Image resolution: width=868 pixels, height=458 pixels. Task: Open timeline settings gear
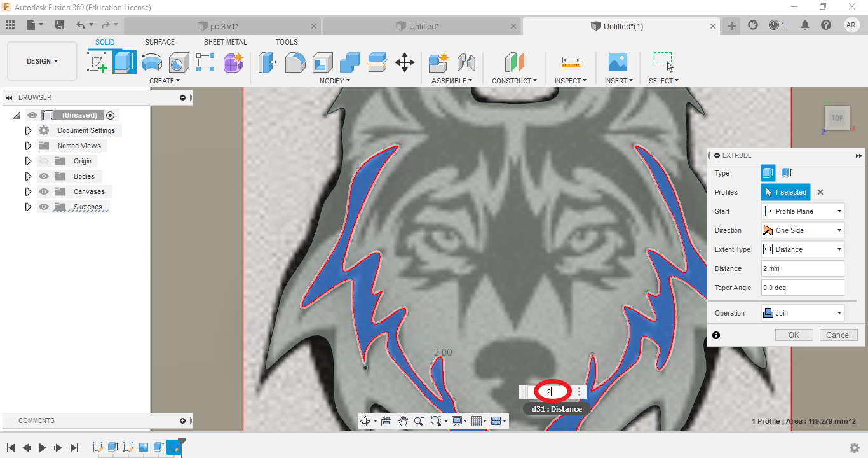(855, 448)
